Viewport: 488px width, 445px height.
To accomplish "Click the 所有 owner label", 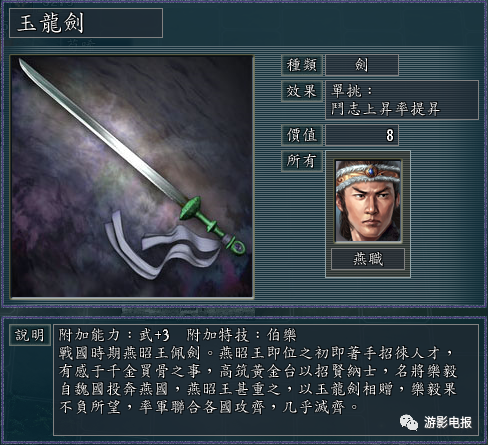I will click(302, 161).
